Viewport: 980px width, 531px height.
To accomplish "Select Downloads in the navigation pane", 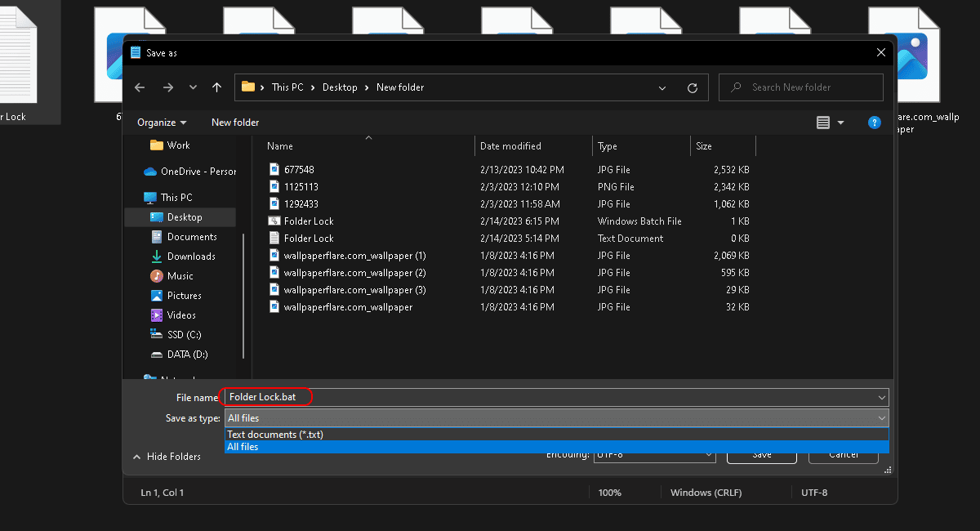I will (x=190, y=257).
